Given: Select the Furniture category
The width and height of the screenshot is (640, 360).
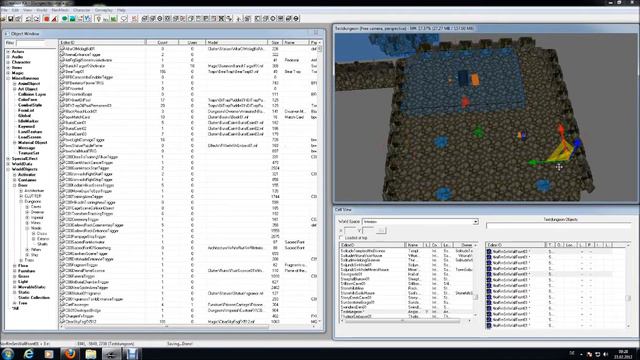Looking at the screenshot, I should click(x=27, y=271).
